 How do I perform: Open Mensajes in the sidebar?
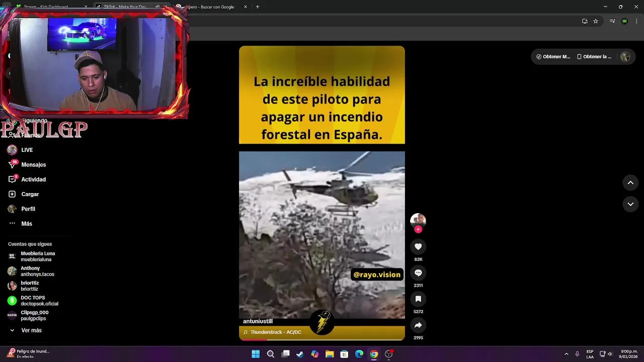tap(33, 164)
